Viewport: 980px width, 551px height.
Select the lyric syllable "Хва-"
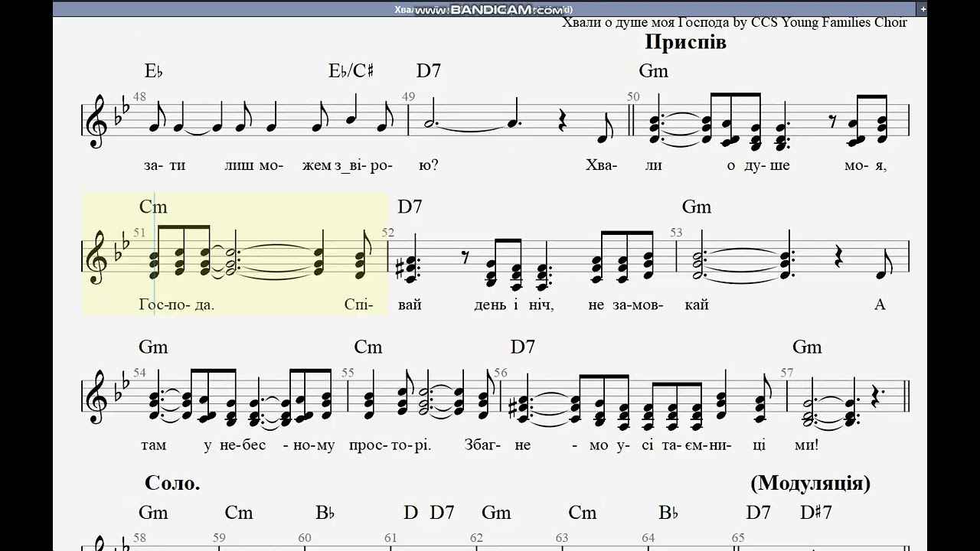click(x=600, y=165)
